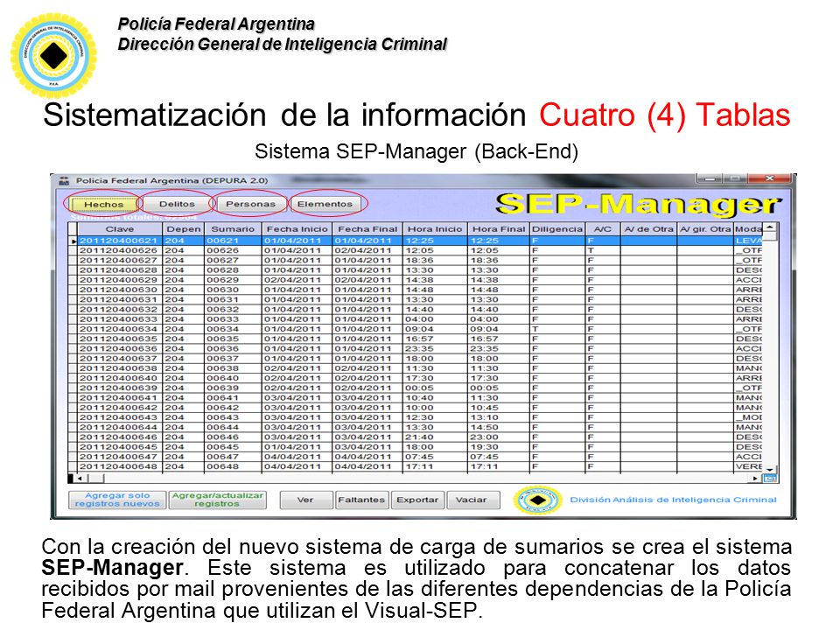Image resolution: width=840 pixels, height=630 pixels.
Task: Select row with clave 201120400644
Action: (x=416, y=427)
